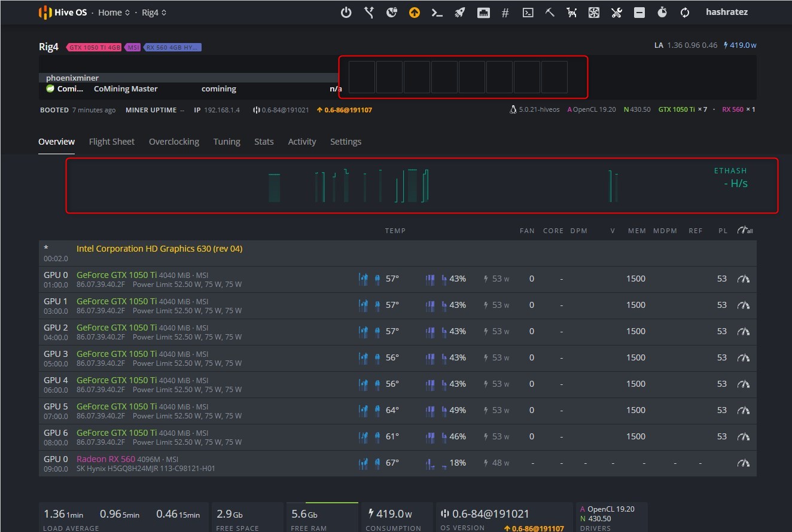This screenshot has height=532, width=792.
Task: Open overclock speedometer for GPU 0 GTX 1050 Ti
Action: (x=744, y=279)
